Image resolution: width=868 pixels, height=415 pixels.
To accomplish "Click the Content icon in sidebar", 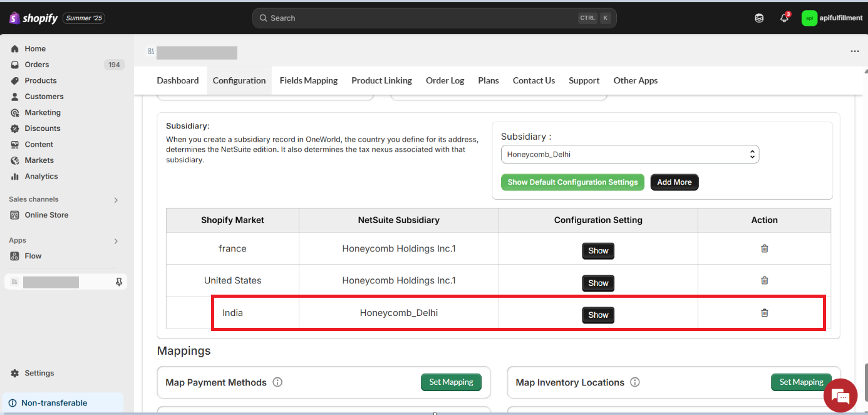I will point(15,144).
